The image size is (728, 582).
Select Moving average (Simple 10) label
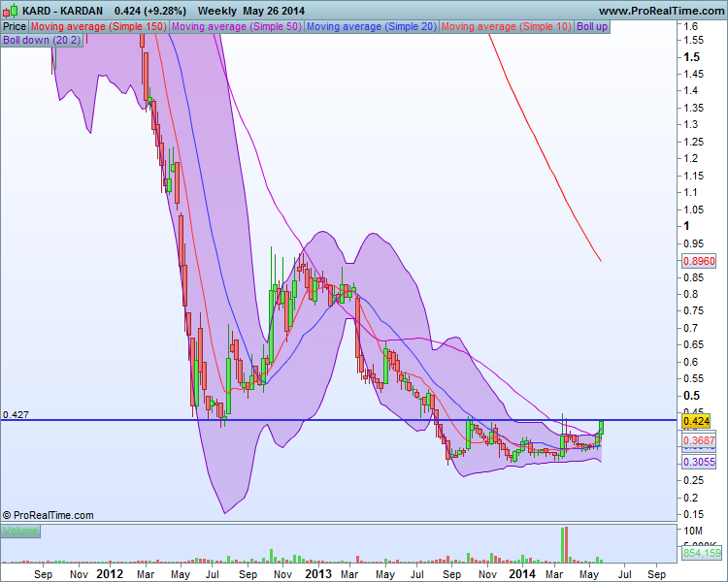[507, 27]
